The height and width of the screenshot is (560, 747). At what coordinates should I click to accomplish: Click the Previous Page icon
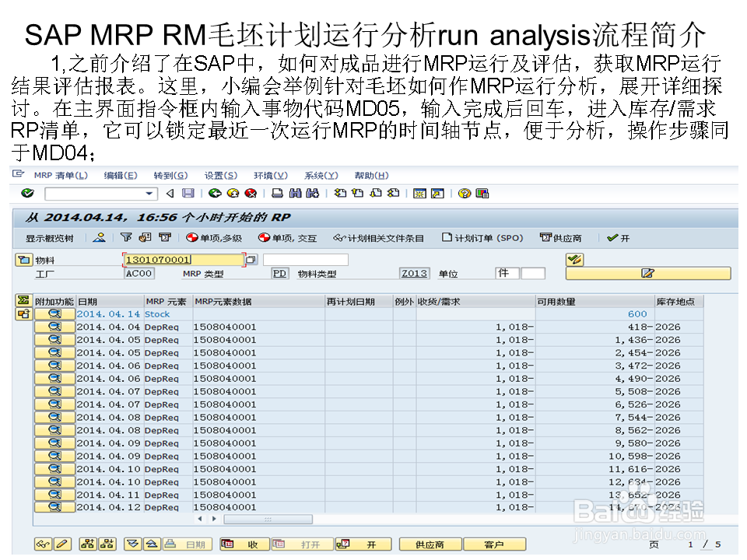357,193
